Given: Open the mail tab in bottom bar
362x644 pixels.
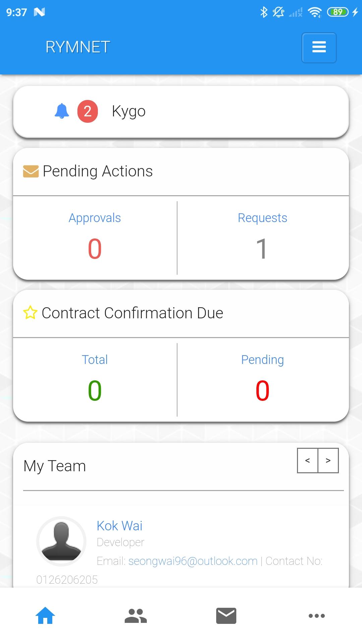Looking at the screenshot, I should click(226, 615).
